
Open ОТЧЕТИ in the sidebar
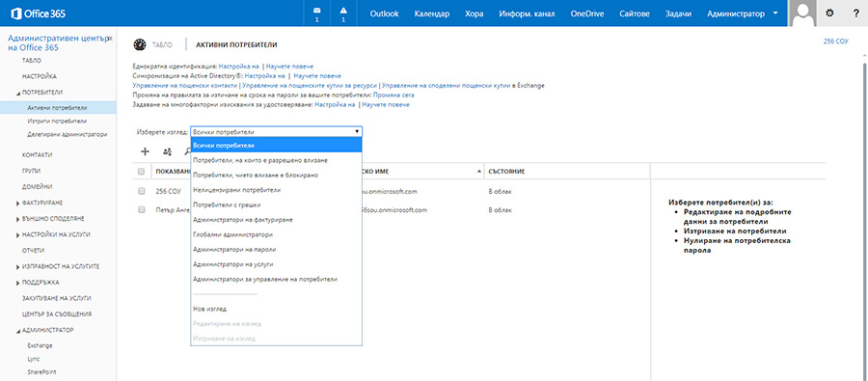(33, 251)
